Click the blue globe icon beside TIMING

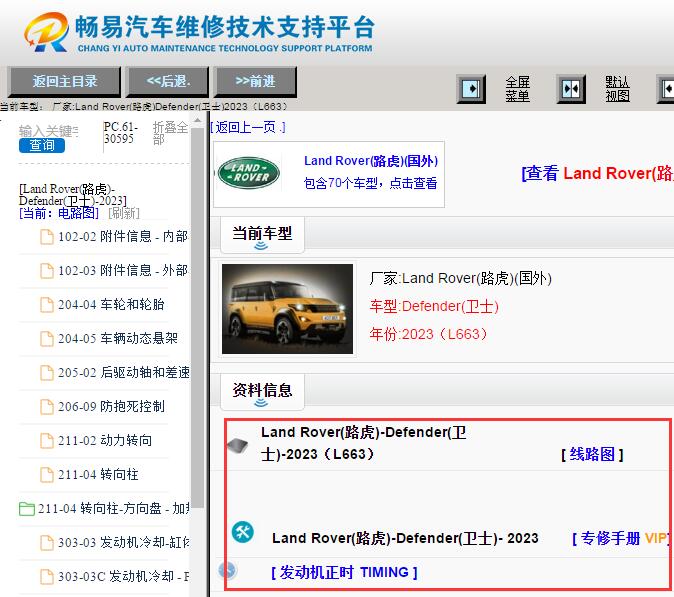227,571
